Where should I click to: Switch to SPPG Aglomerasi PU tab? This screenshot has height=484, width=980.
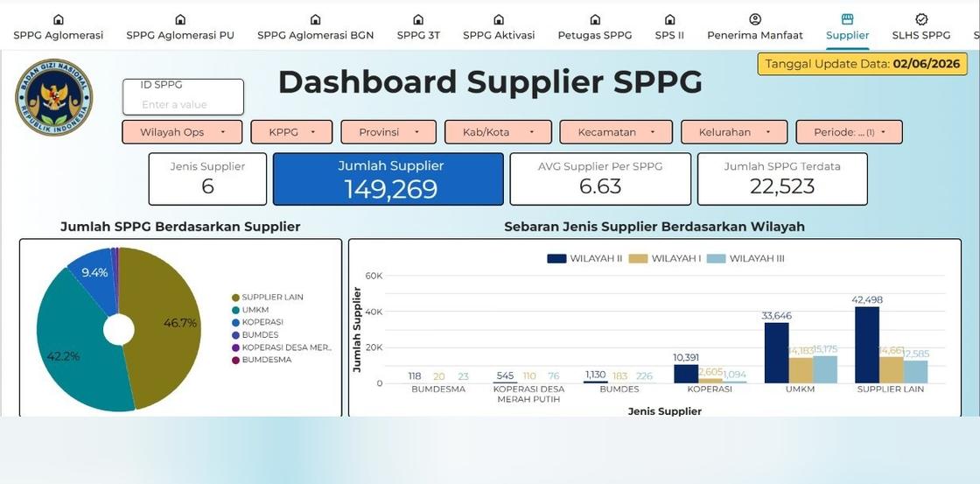pos(180,35)
